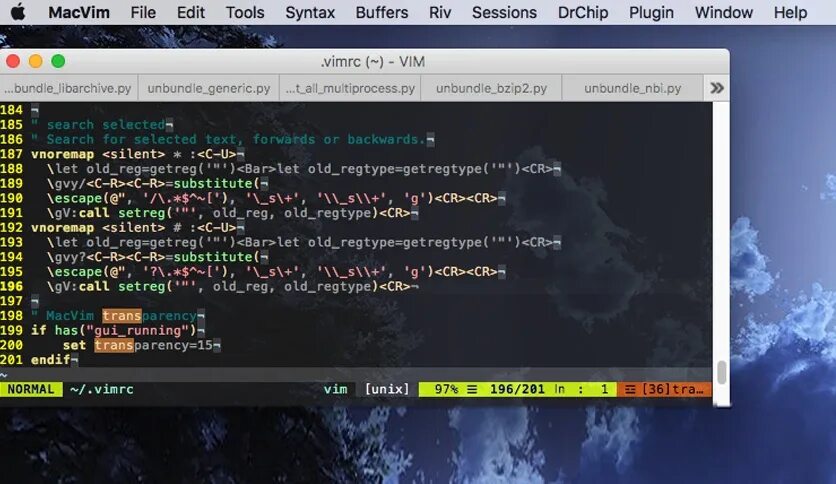Viewport: 836px width, 484px height.
Task: Switch to the unbundle_nbi.py tab
Action: click(x=632, y=88)
